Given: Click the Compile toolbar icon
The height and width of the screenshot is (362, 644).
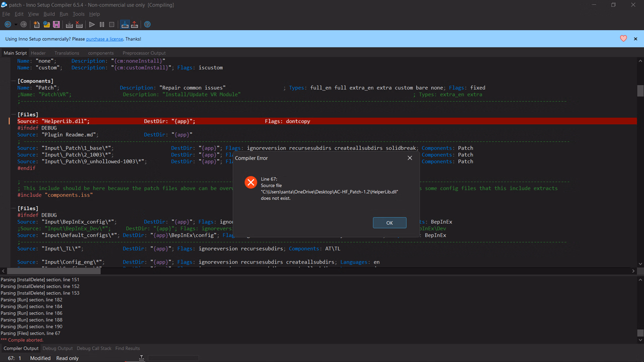Looking at the screenshot, I should coord(69,24).
